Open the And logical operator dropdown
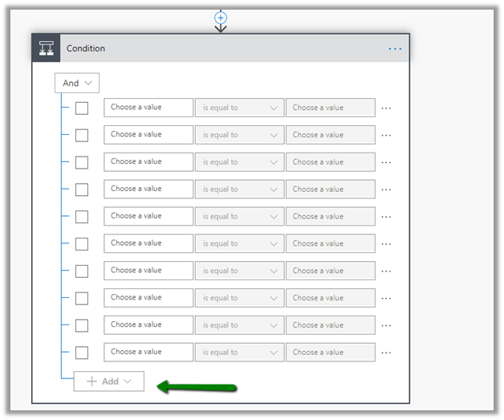 click(77, 83)
